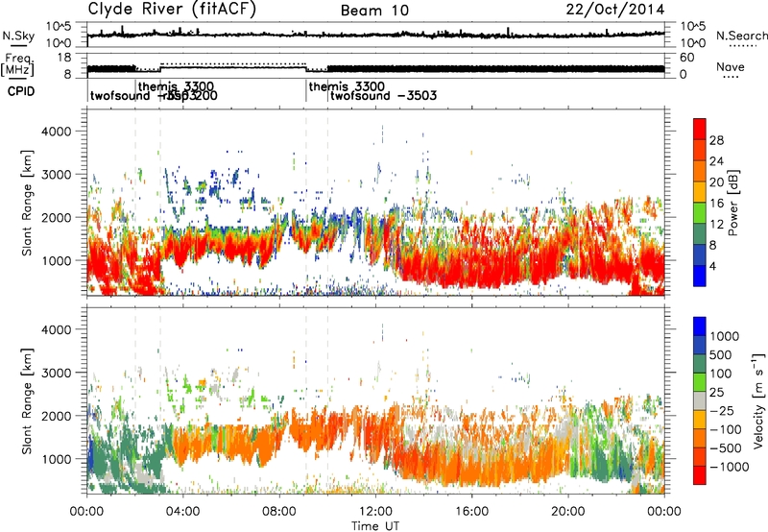Image resolution: width=768 pixels, height=532 pixels.
Task: Click the '3000' tick on the power panel
Action: tap(56, 175)
